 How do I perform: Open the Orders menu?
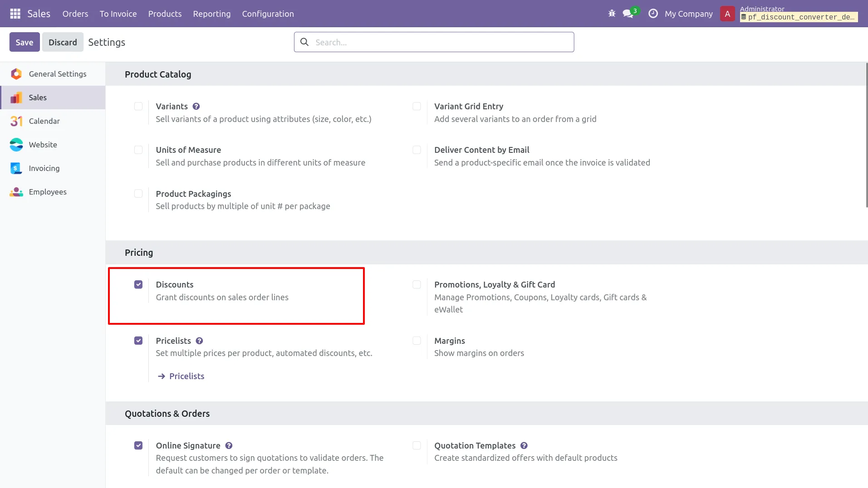(x=75, y=14)
